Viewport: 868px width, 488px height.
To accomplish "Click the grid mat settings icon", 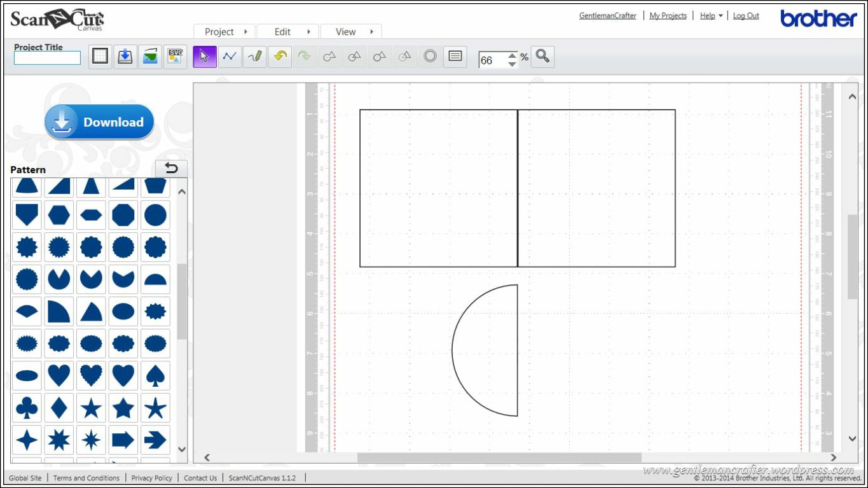I will tap(100, 57).
